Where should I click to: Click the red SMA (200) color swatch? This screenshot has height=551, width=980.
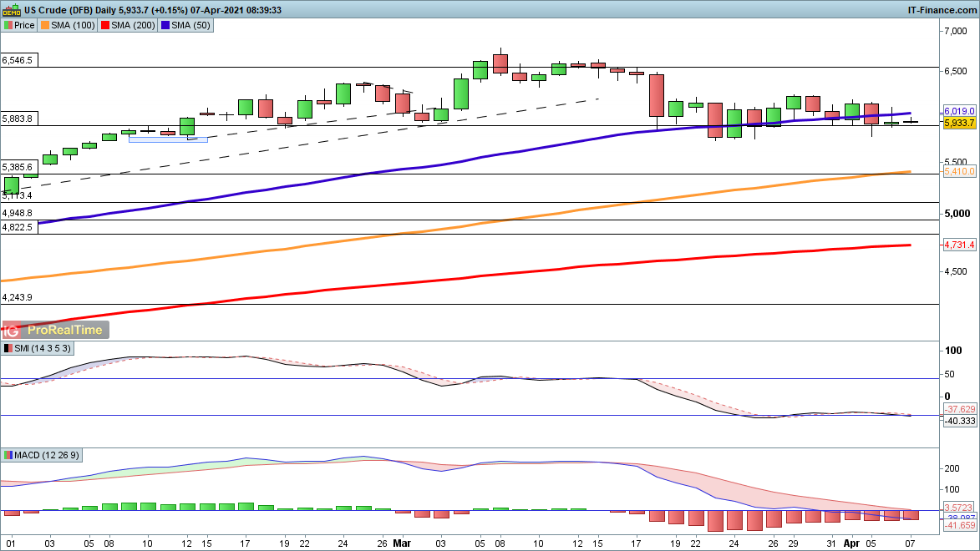tap(103, 25)
